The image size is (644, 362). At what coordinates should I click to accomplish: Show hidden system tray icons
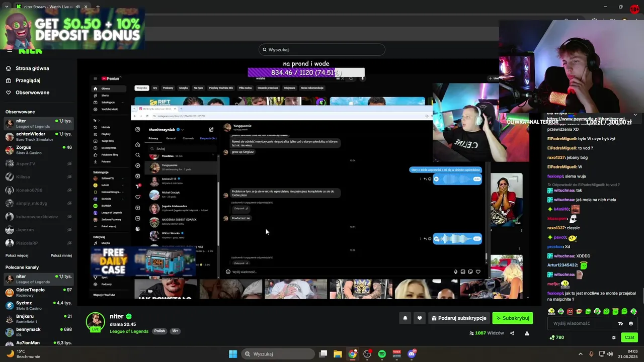click(x=580, y=354)
